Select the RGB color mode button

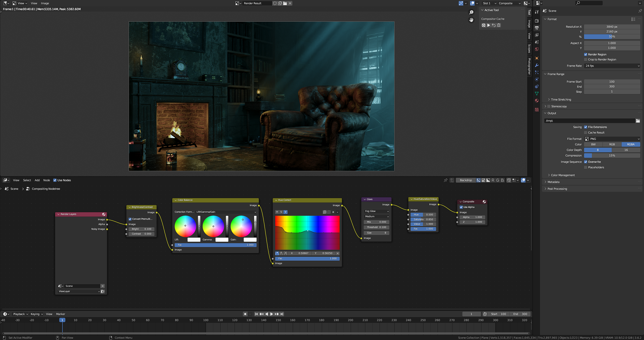(612, 145)
